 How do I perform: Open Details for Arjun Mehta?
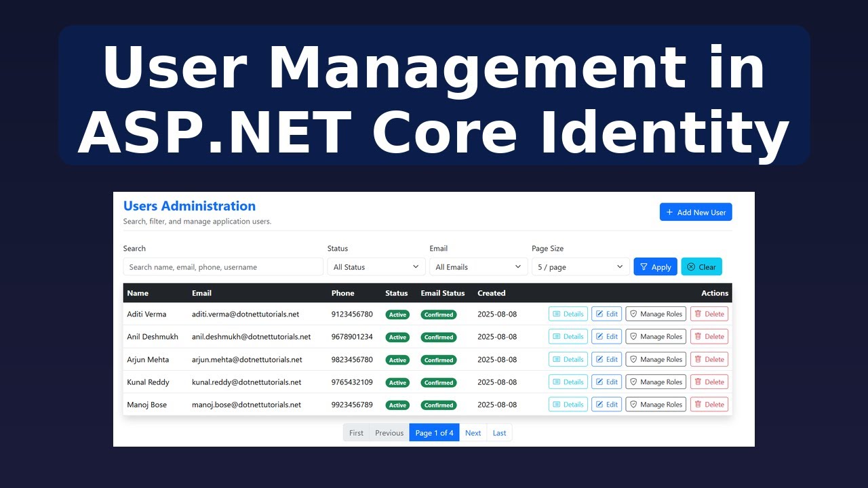tap(568, 359)
